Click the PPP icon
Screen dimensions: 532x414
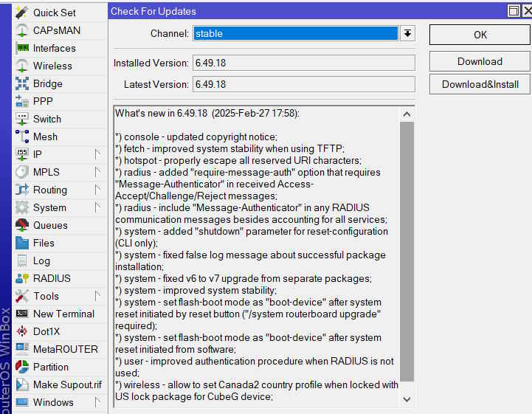coord(21,101)
